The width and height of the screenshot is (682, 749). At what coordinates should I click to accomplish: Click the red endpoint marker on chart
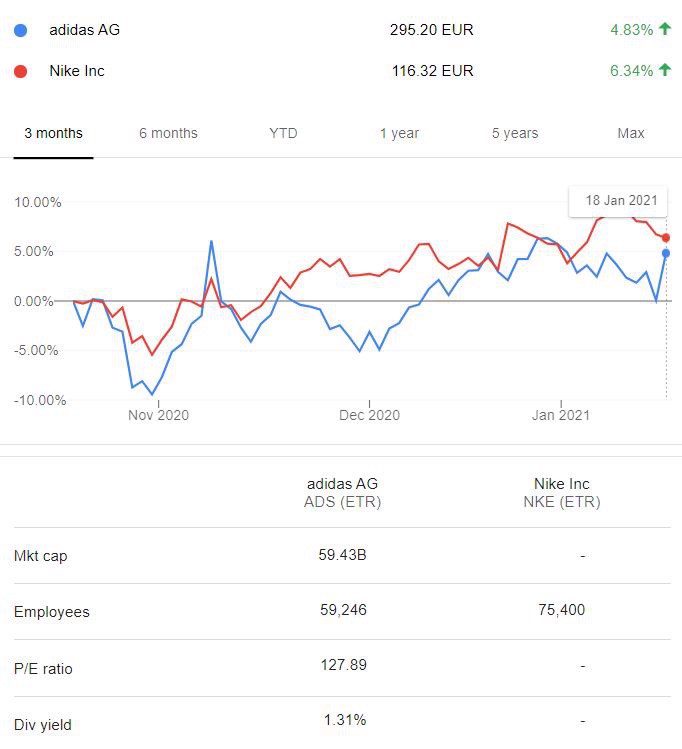666,238
